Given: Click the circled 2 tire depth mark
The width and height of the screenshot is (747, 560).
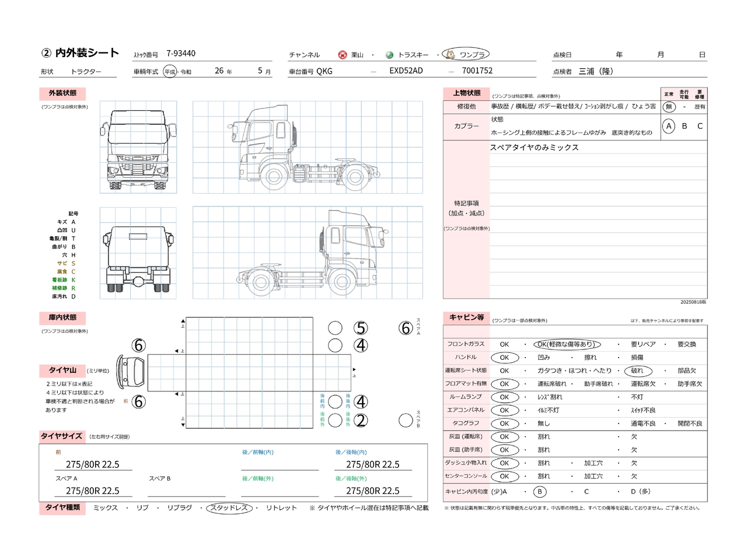Looking at the screenshot, I should click(x=361, y=420).
